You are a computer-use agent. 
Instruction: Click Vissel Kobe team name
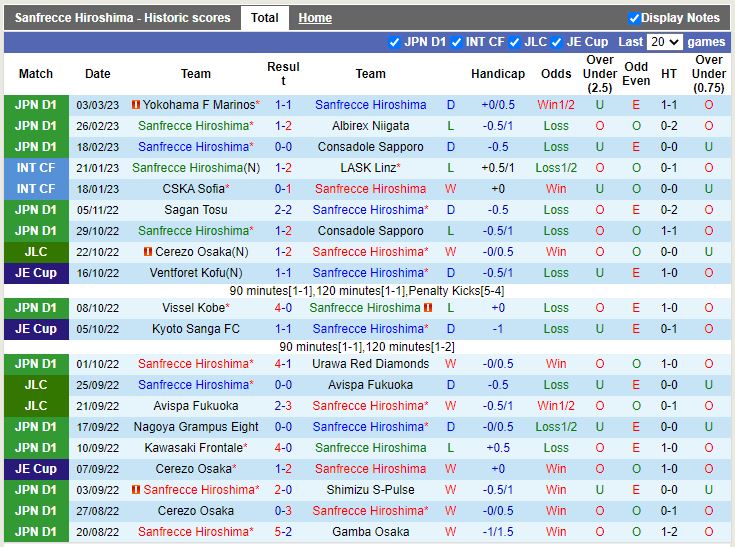pyautogui.click(x=196, y=308)
